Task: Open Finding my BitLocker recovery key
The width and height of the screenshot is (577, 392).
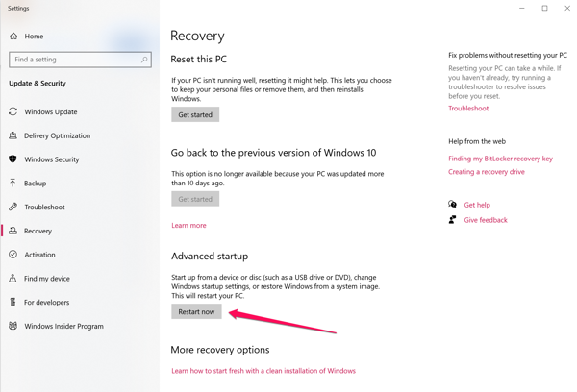Action: coord(500,159)
